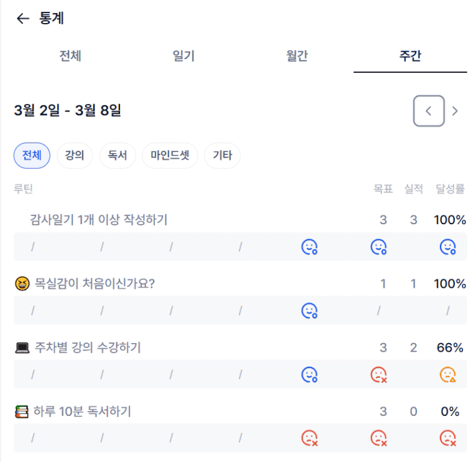Select the 전체 category filter chip
This screenshot has width=476, height=462.
tap(32, 156)
